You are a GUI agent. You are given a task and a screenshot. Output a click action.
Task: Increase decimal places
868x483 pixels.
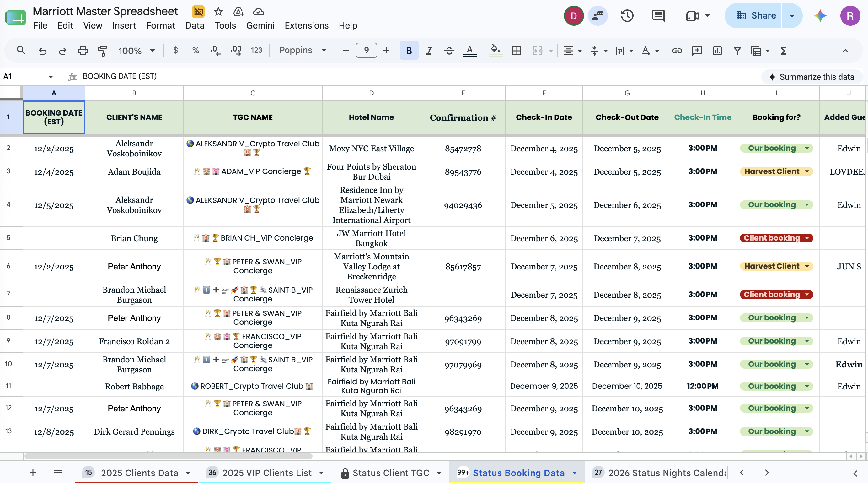pyautogui.click(x=236, y=51)
